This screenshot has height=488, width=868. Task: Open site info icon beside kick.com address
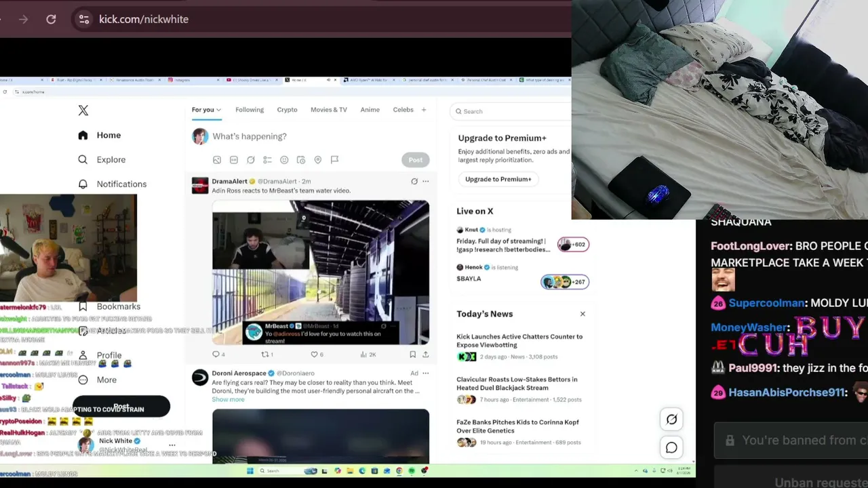click(x=84, y=19)
